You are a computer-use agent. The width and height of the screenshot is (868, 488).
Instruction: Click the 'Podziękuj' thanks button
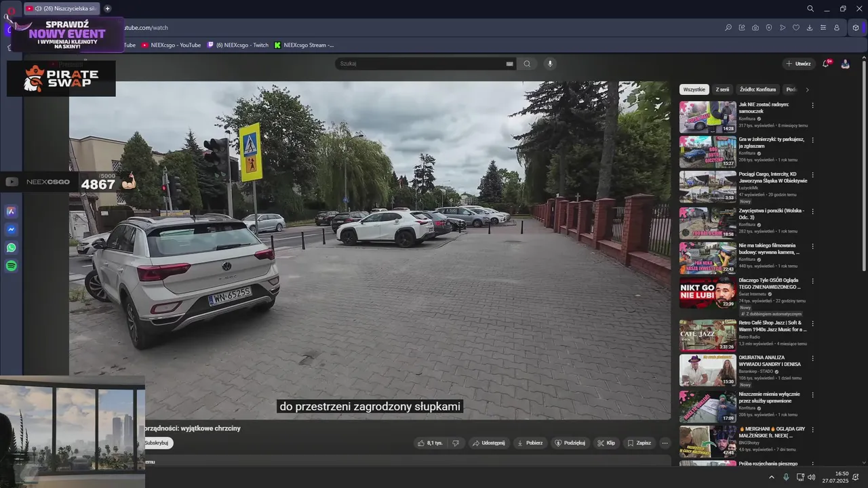tap(570, 443)
